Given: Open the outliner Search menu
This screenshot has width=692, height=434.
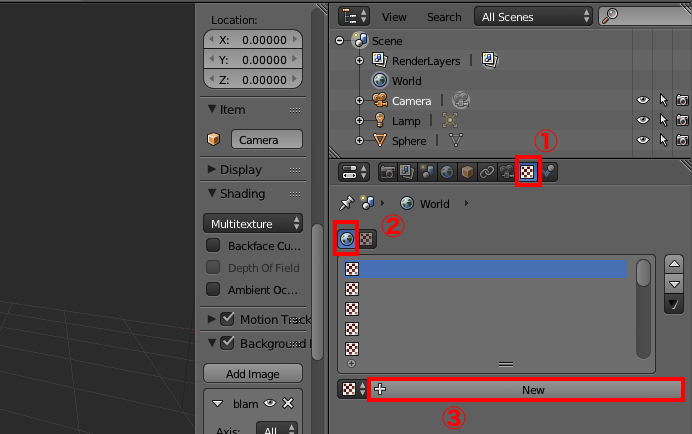Looking at the screenshot, I should coord(444,17).
